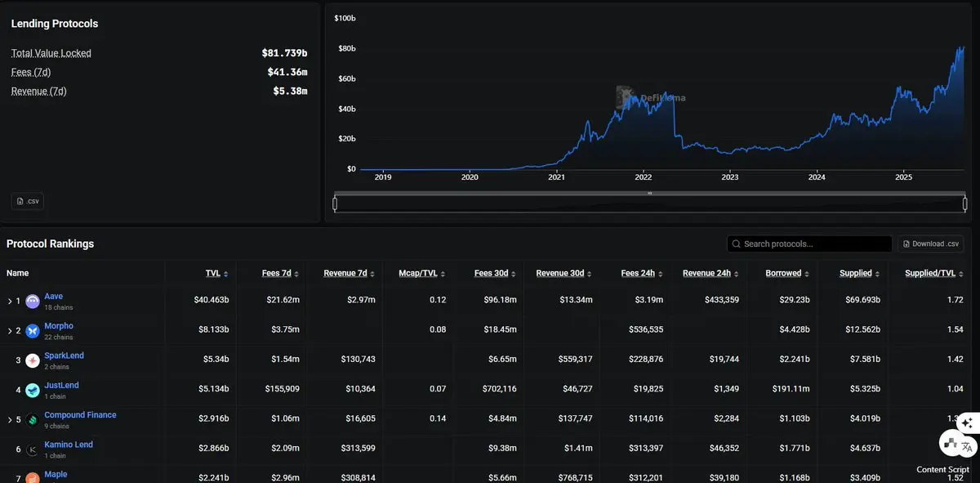Click the Kamino Lend logo icon

[x=33, y=449]
